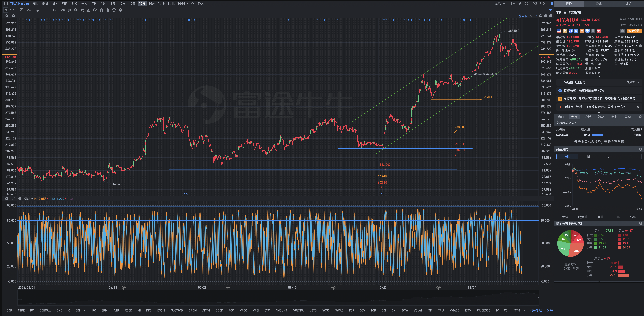Switch to the 日K daily timeframe
This screenshot has width=644, height=316.
[x=55, y=3]
